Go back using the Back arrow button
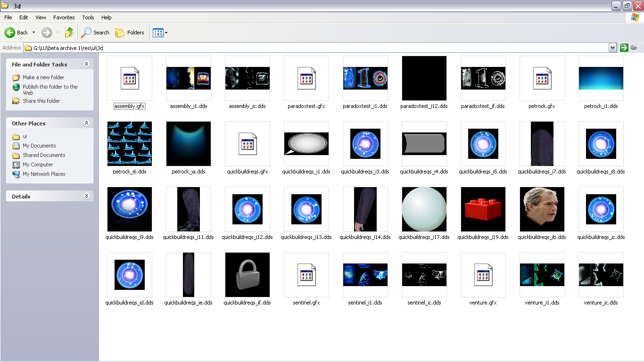 click(x=17, y=33)
